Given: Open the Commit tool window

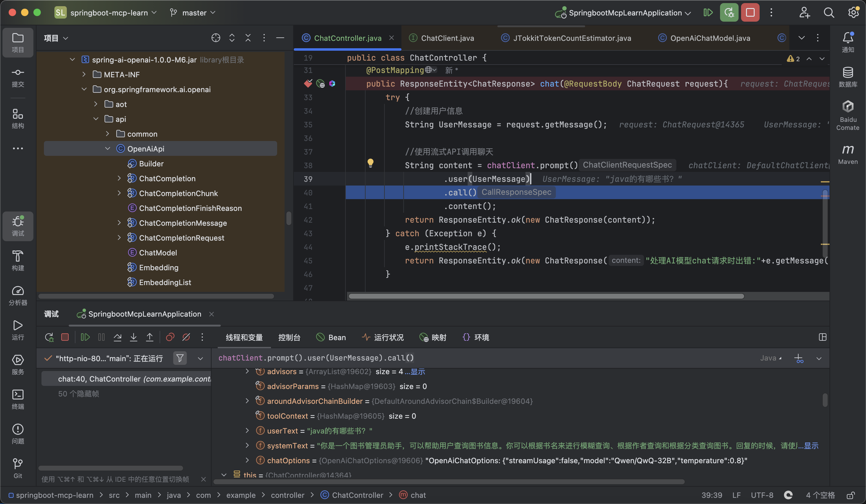Looking at the screenshot, I should pos(18,77).
